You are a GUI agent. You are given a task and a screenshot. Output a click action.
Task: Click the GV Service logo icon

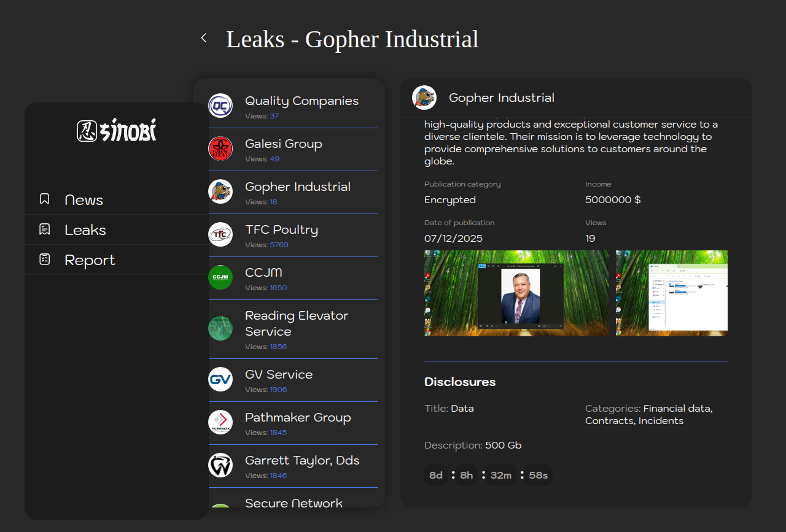coord(220,379)
